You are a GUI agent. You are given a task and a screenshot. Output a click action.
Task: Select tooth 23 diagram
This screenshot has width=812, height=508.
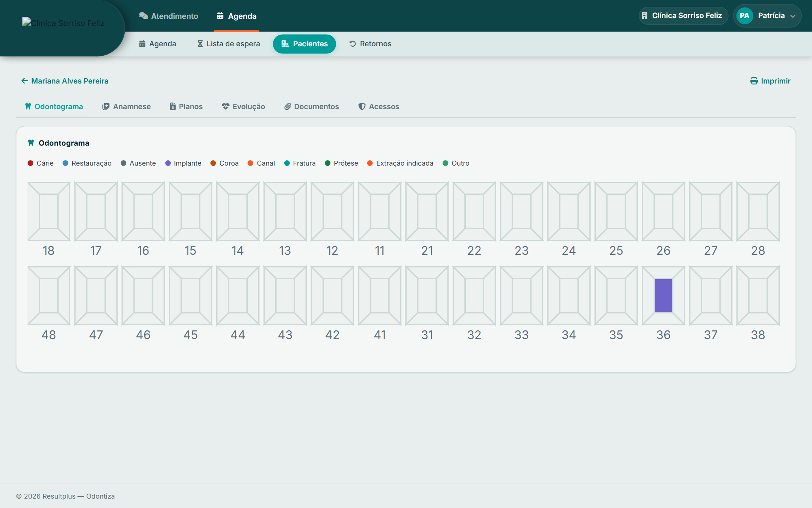(x=521, y=211)
